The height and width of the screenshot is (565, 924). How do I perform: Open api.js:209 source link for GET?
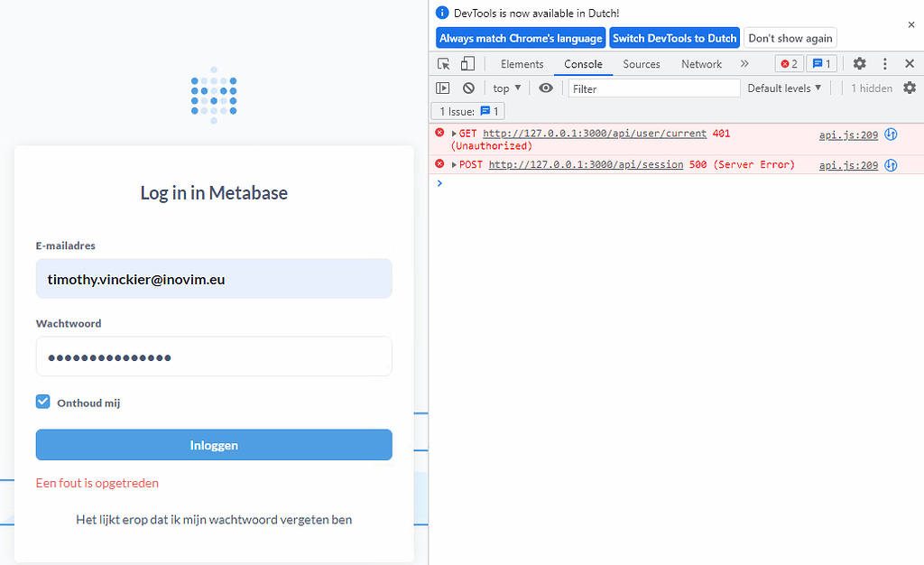click(x=848, y=134)
